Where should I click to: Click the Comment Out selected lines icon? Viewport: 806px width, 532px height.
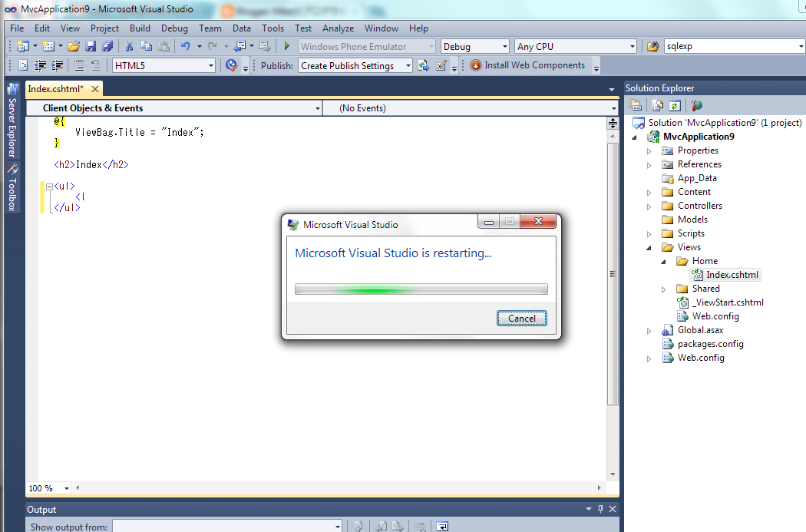tap(78, 65)
